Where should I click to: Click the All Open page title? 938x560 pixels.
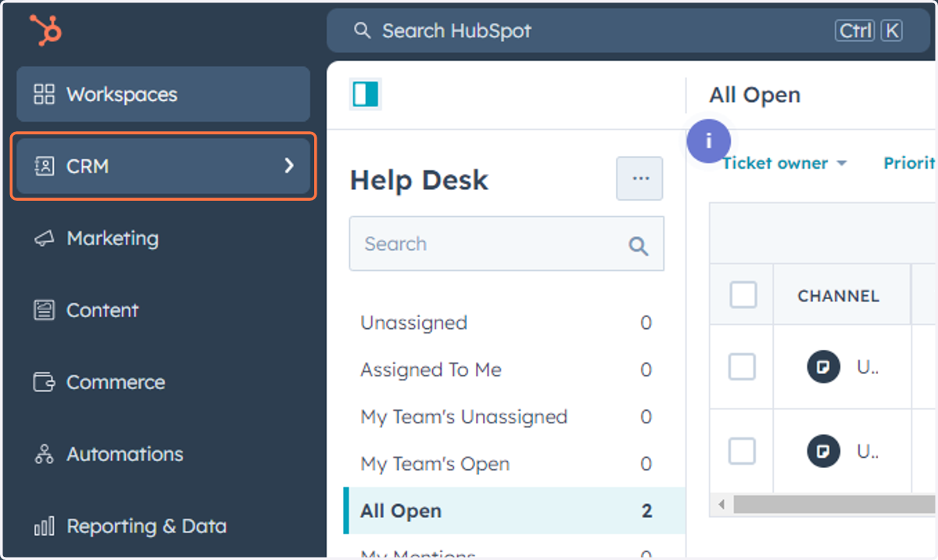click(x=754, y=95)
